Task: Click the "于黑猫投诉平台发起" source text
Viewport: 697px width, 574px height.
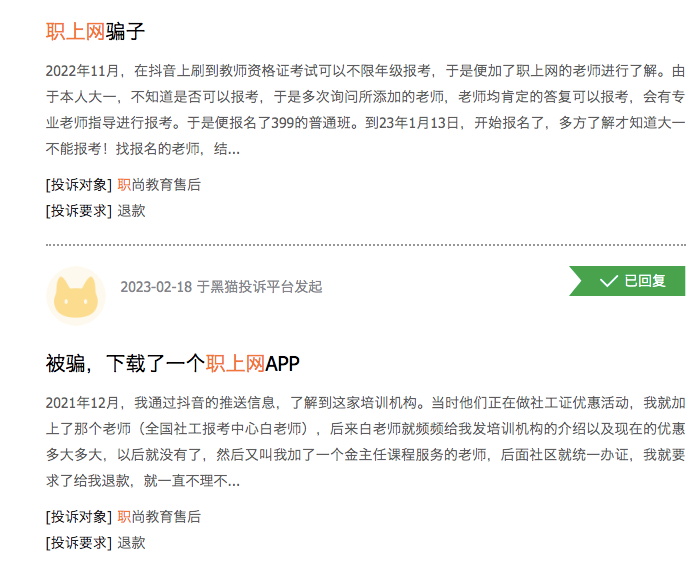Action: click(259, 287)
